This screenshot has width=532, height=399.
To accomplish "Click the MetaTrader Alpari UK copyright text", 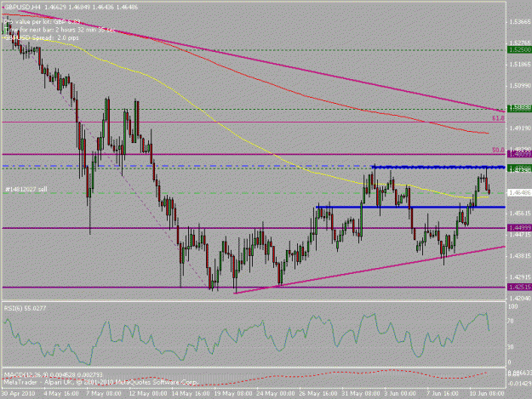I will click(x=100, y=382).
